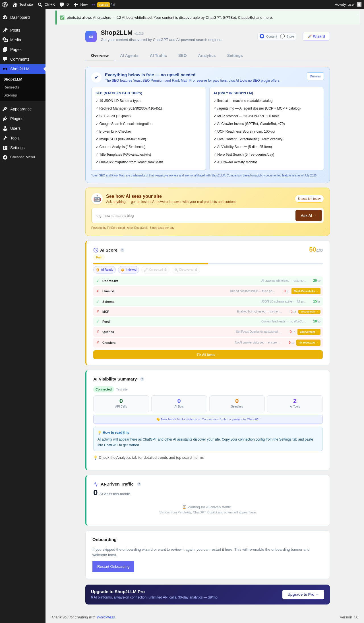This screenshot has height=623, width=364.
Task: Dismiss the free features notice
Action: coord(315,76)
